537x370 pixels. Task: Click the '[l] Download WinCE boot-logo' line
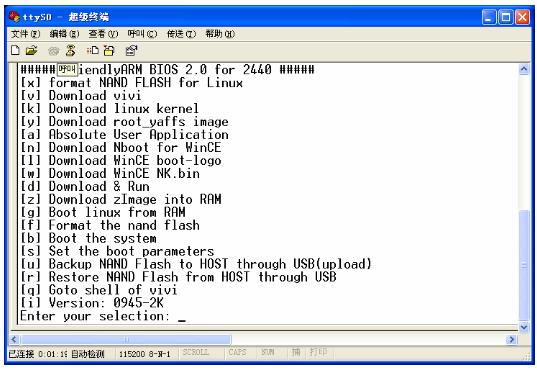click(121, 161)
